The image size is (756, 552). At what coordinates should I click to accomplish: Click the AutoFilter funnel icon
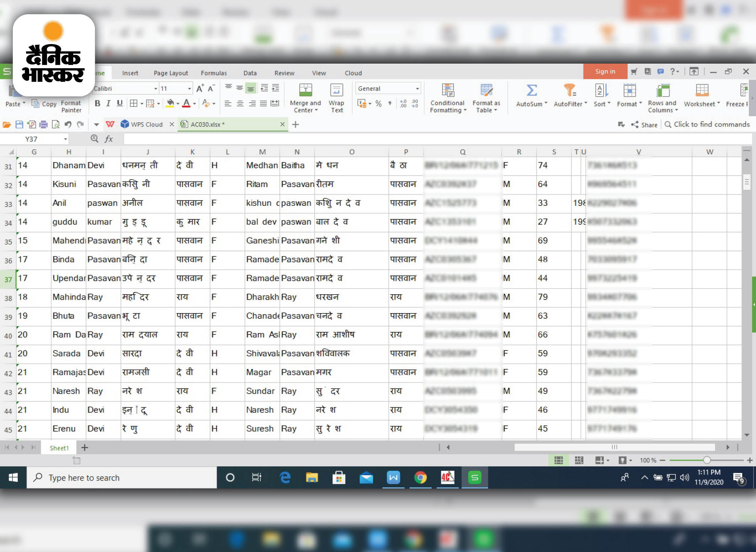point(570,90)
